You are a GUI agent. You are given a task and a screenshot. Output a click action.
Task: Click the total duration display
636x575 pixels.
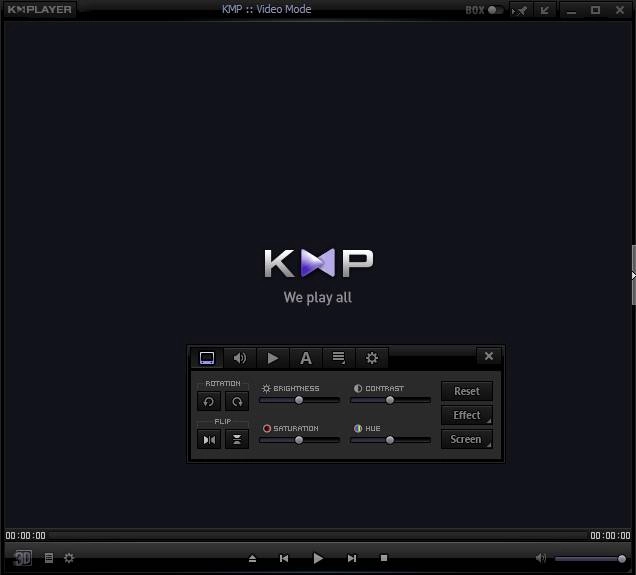coord(610,535)
